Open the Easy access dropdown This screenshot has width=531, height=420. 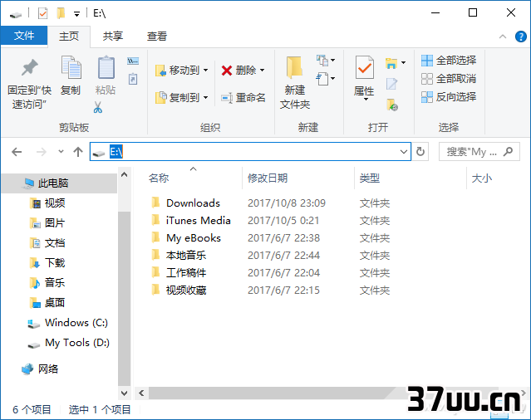326,79
